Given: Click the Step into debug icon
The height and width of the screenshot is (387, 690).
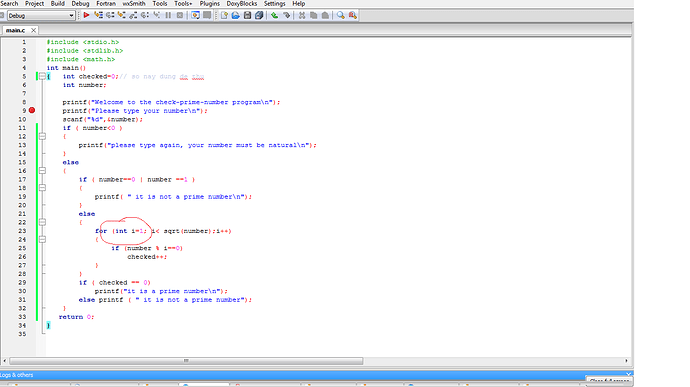Looking at the screenshot, I should 121,15.
